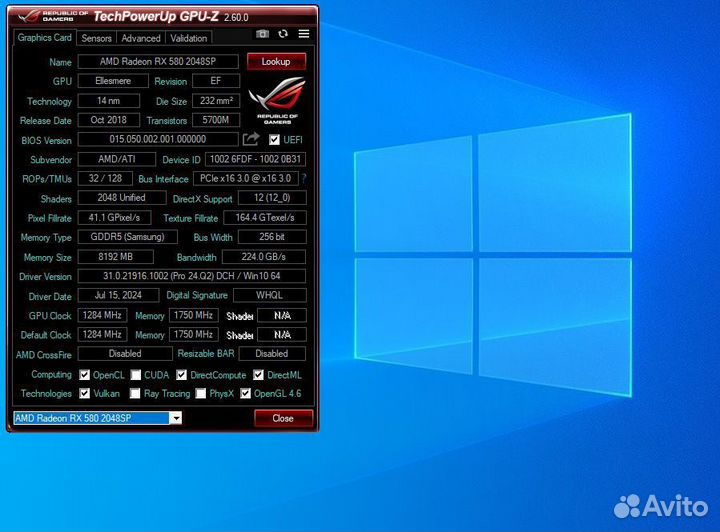720x532 pixels.
Task: Toggle the OpenGL 4.6 checkbox
Action: tap(246, 393)
